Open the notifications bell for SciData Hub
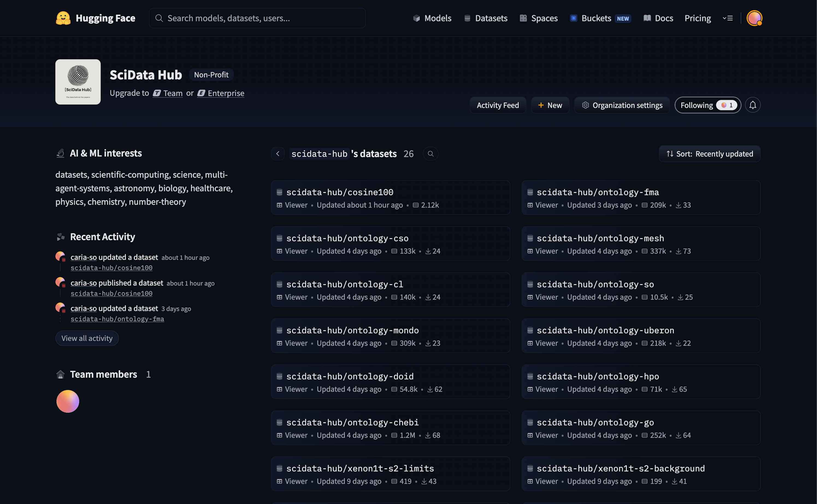 (753, 105)
